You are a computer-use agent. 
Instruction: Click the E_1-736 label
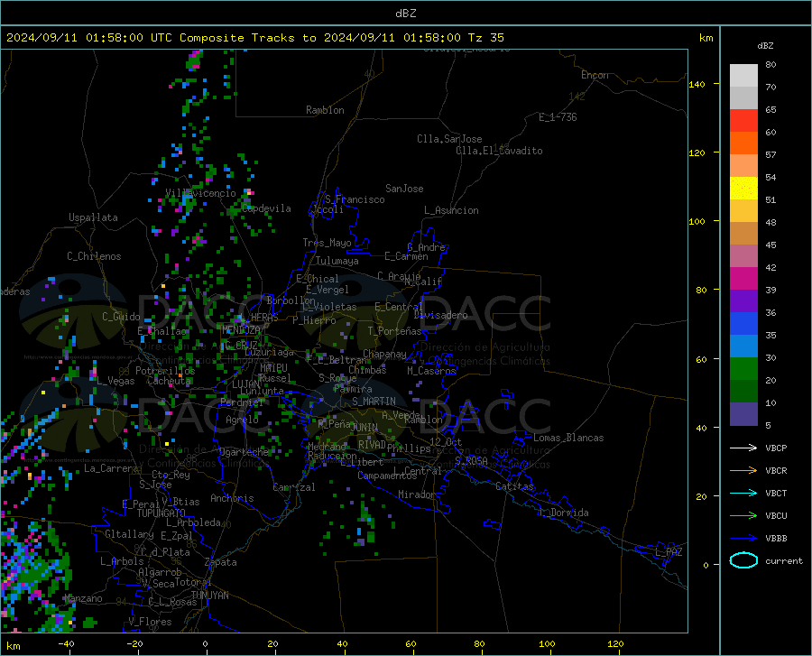558,117
